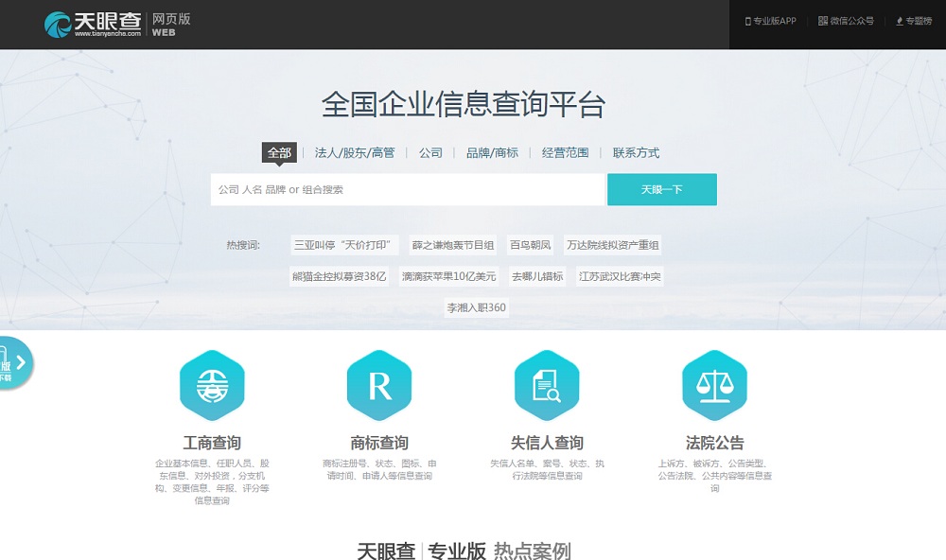Click the Tianyancha logo in header
This screenshot has width=946, height=560.
point(93,25)
